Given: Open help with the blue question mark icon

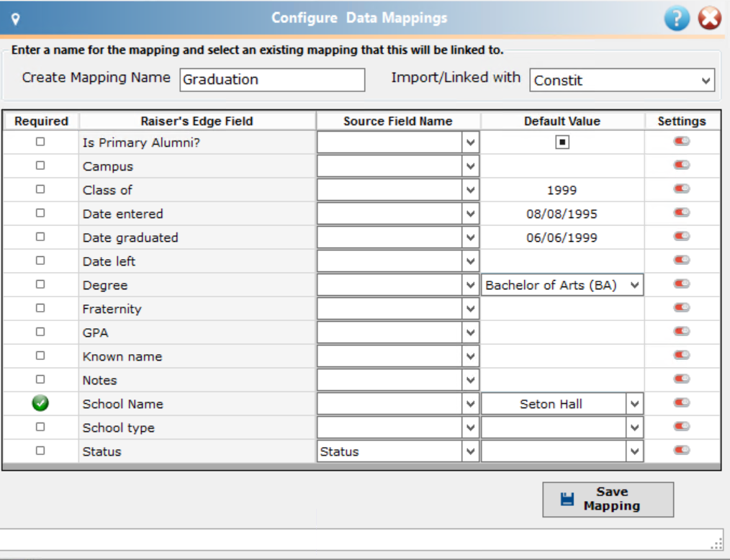Looking at the screenshot, I should coord(677,19).
